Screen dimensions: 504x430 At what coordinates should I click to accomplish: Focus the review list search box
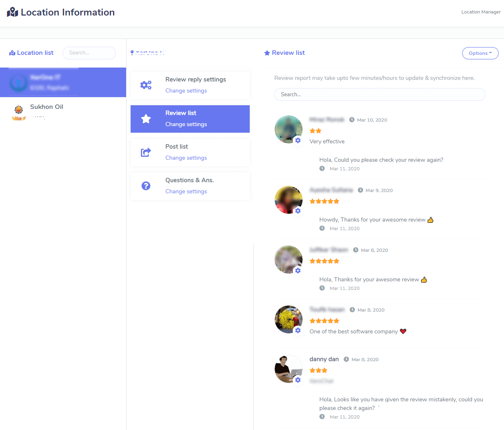tap(380, 95)
